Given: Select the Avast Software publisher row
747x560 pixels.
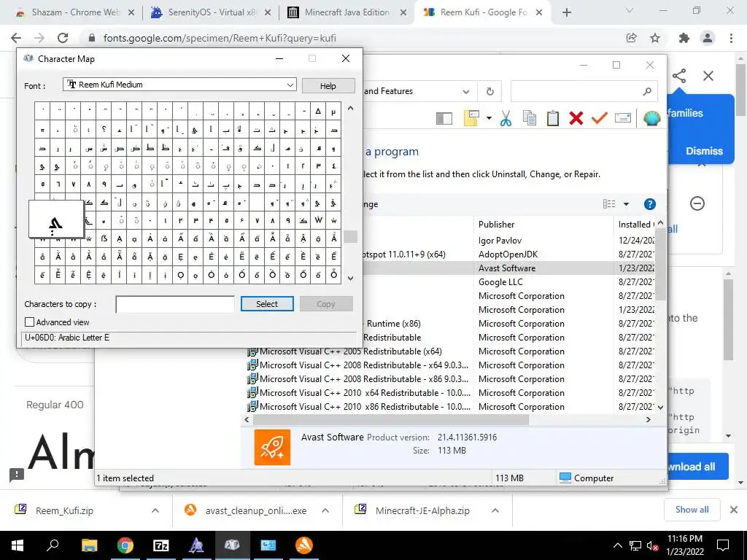Looking at the screenshot, I should (507, 268).
